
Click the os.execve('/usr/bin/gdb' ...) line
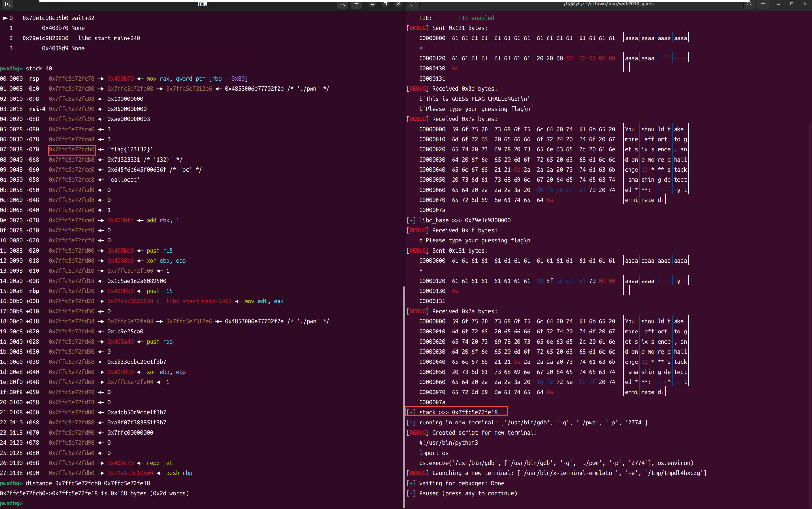coord(556,463)
